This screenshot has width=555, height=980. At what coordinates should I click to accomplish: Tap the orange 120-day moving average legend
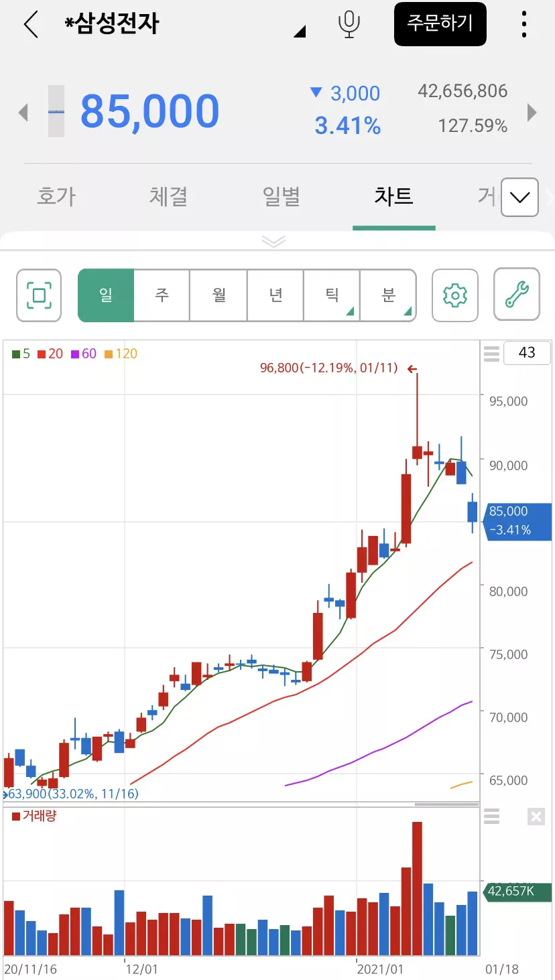[121, 354]
